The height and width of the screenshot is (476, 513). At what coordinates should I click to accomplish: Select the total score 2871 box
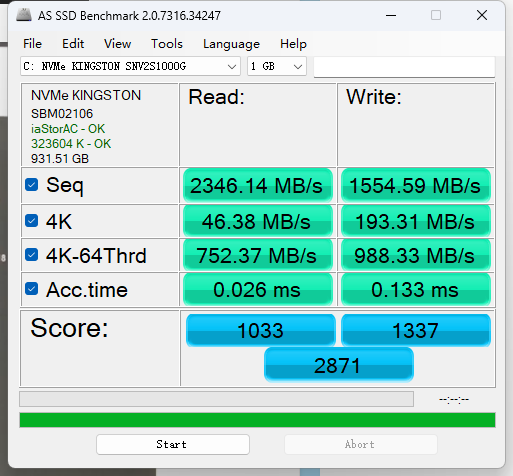[339, 365]
